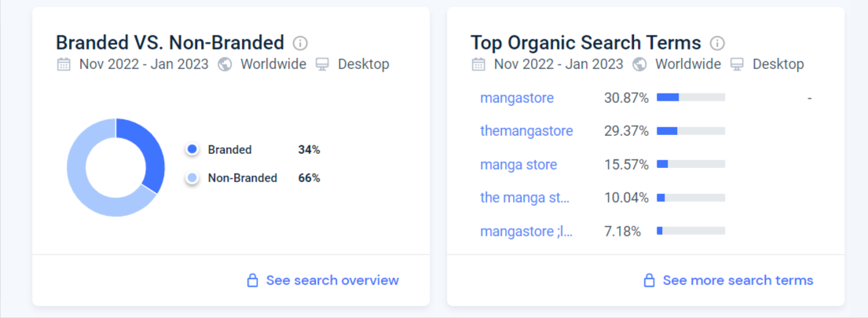The height and width of the screenshot is (318, 868).
Task: Click the Non-Branded legend color dot
Action: pos(192,178)
